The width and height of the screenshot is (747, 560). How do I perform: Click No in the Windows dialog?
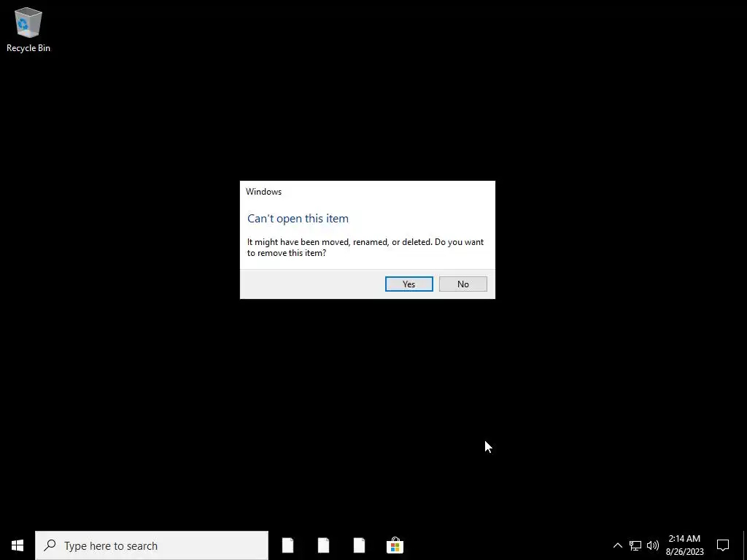[x=462, y=284]
